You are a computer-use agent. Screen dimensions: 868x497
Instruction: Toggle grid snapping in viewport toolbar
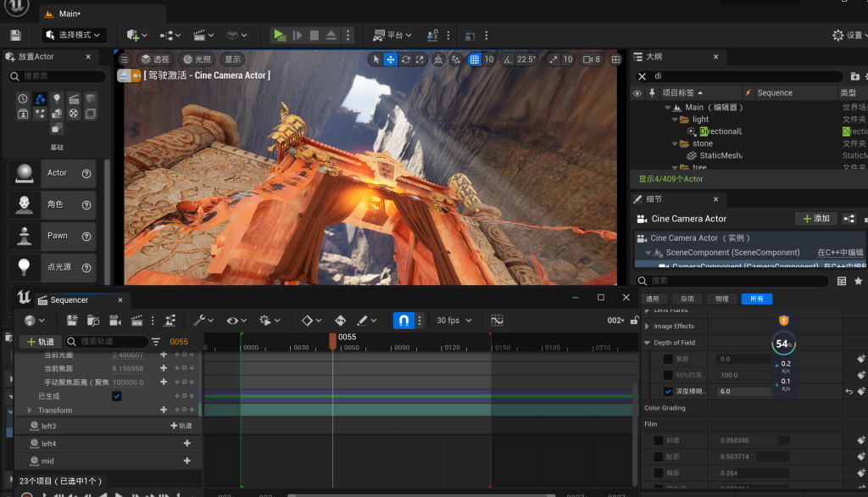pos(475,59)
